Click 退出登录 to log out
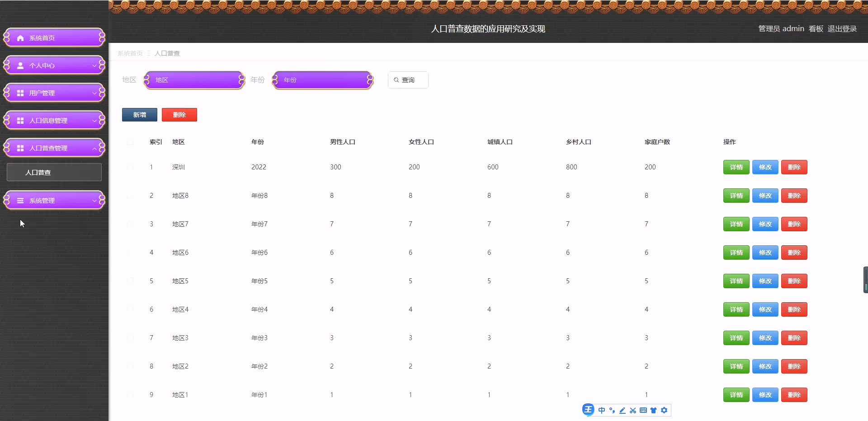 coord(842,28)
